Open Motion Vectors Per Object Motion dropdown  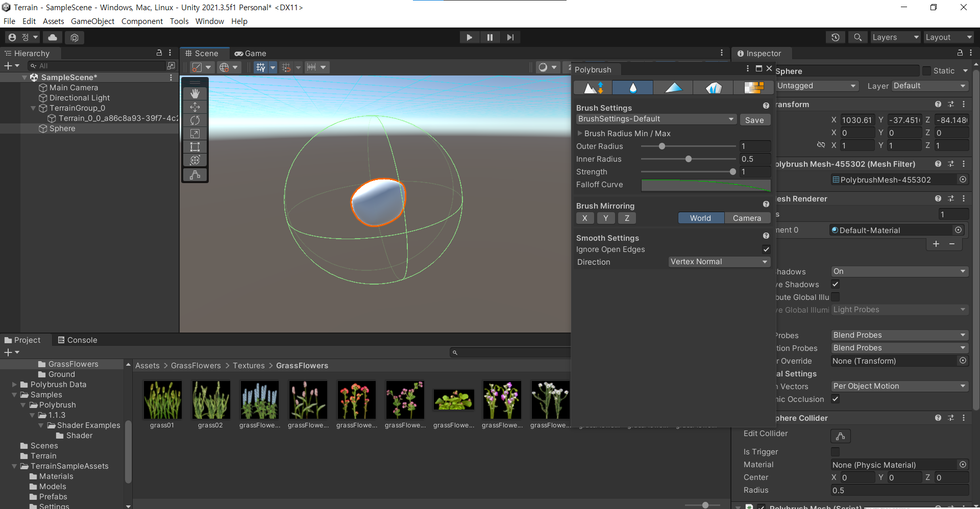pos(900,386)
